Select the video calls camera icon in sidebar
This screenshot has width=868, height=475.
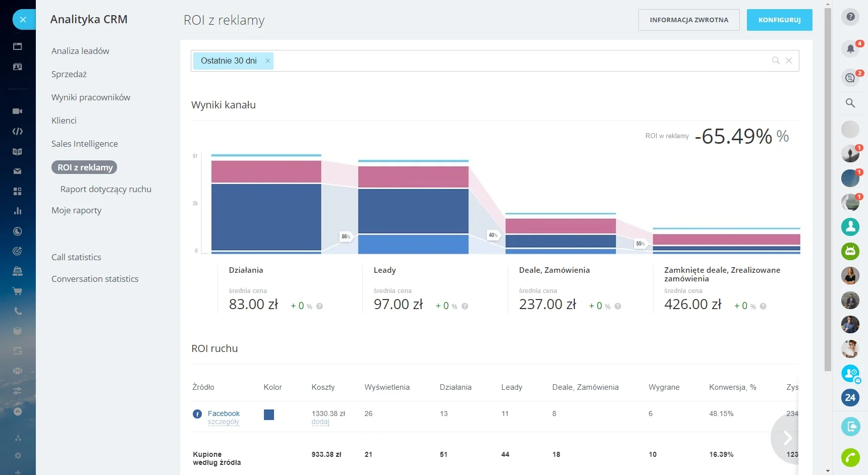tap(18, 111)
